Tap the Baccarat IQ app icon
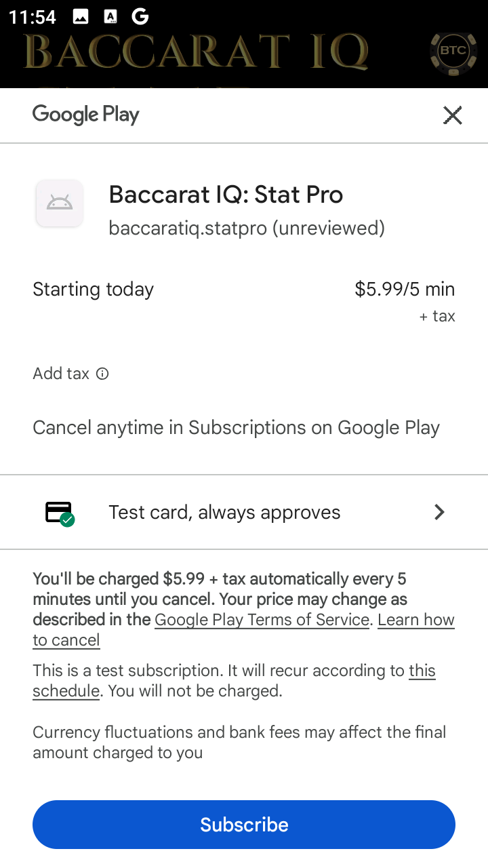This screenshot has width=488, height=868. tap(60, 203)
